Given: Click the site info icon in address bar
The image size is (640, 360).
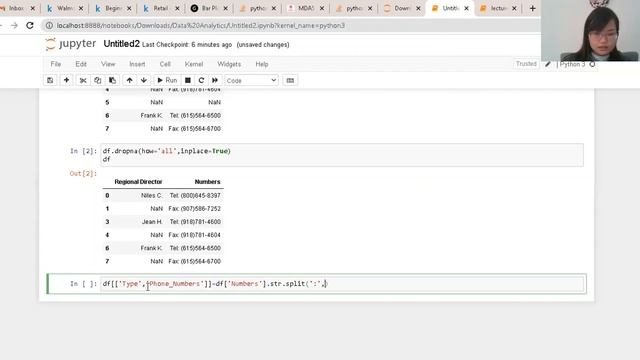Looking at the screenshot, I should tap(49, 26).
